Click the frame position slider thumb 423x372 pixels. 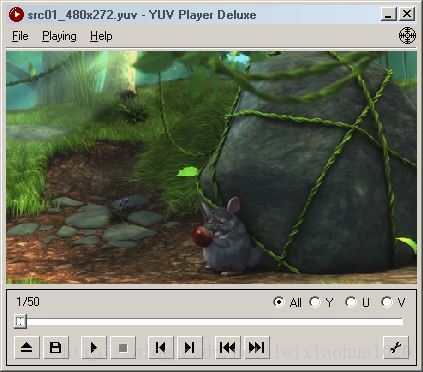click(x=20, y=321)
